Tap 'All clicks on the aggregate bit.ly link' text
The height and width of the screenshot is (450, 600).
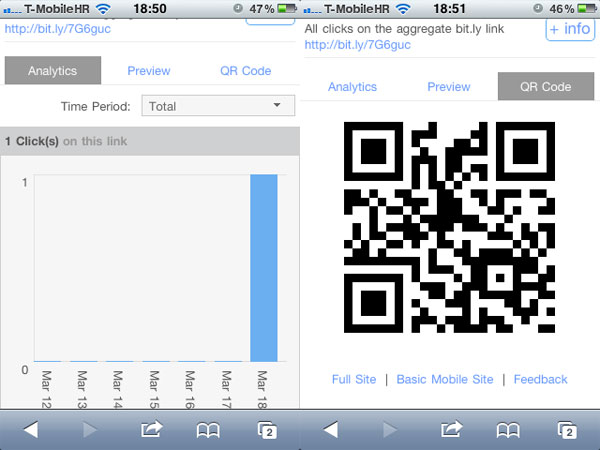click(404, 29)
